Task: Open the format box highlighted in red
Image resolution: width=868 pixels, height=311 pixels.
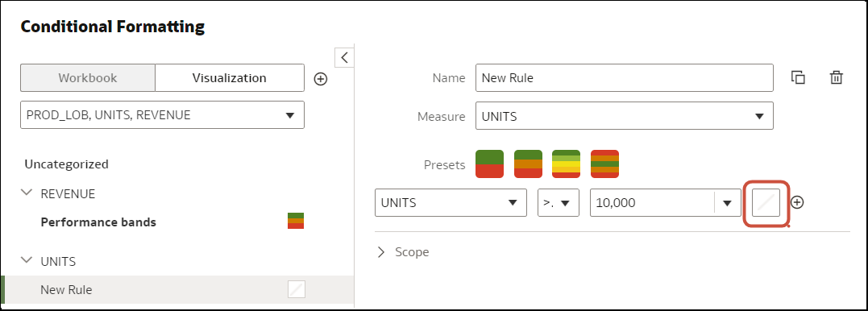Action: pos(766,202)
